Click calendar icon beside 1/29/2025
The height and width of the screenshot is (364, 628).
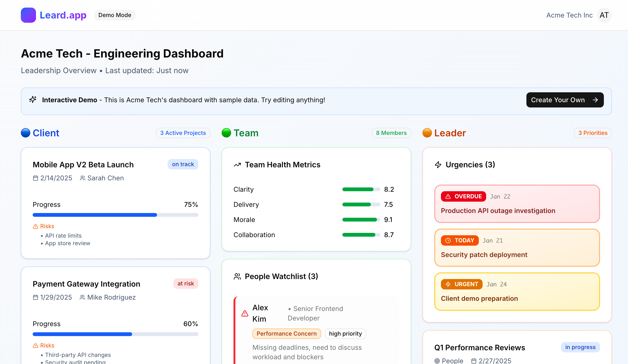point(35,297)
